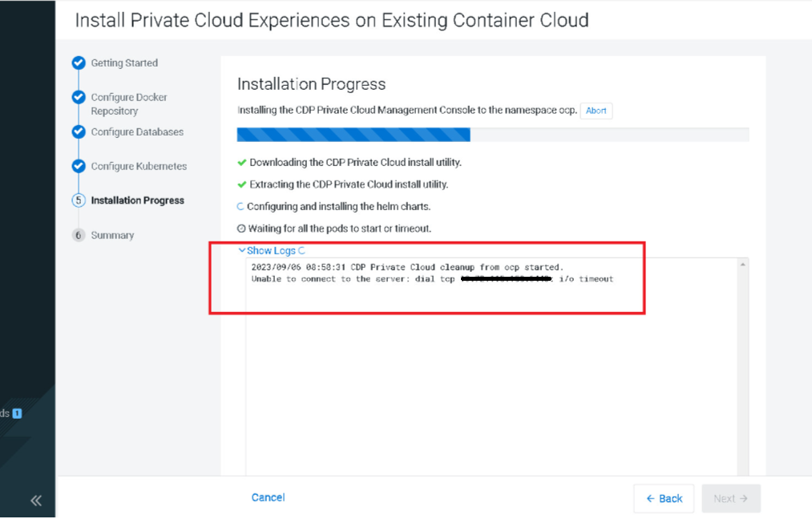Open the Configure Kubernetes step
Image resolution: width=812 pixels, height=519 pixels.
pyautogui.click(x=139, y=166)
